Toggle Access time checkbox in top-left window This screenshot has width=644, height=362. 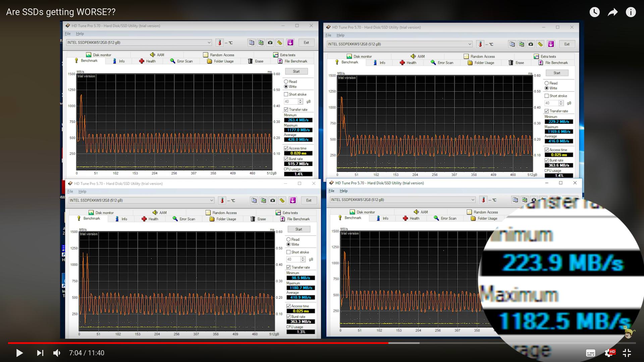coord(286,148)
